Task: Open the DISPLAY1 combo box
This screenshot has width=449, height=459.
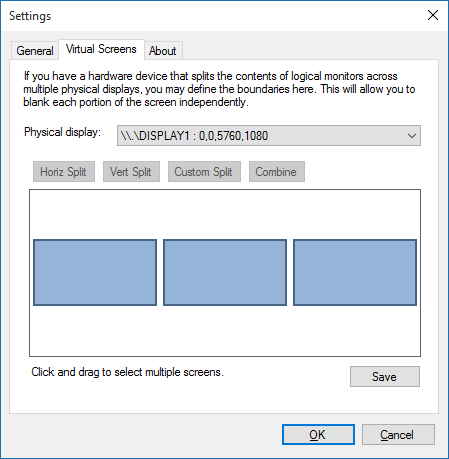Action: click(x=269, y=136)
